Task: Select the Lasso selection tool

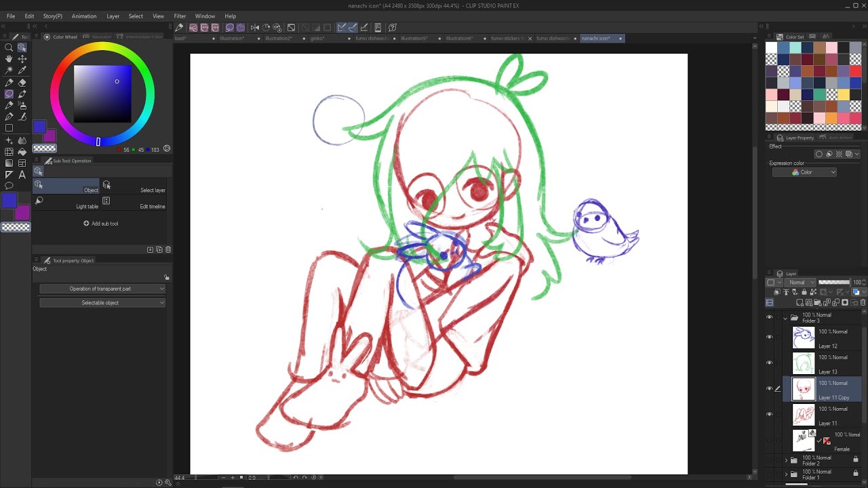Action: pos(9,94)
